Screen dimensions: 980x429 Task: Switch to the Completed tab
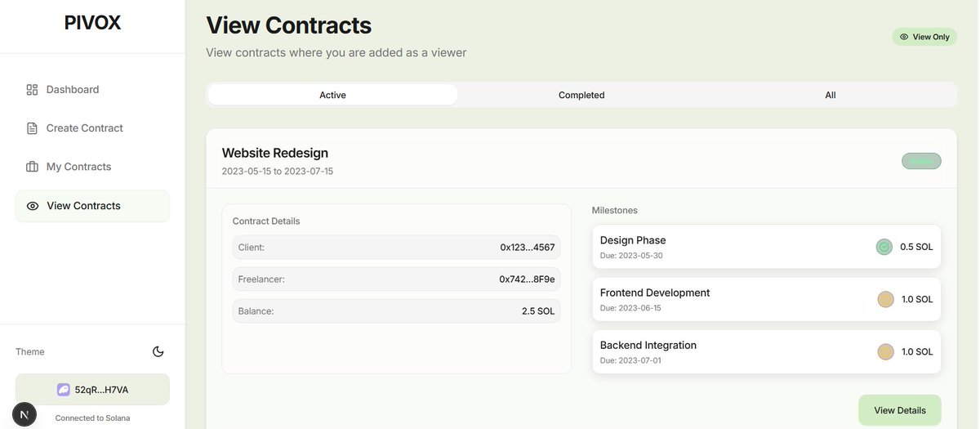click(x=581, y=95)
